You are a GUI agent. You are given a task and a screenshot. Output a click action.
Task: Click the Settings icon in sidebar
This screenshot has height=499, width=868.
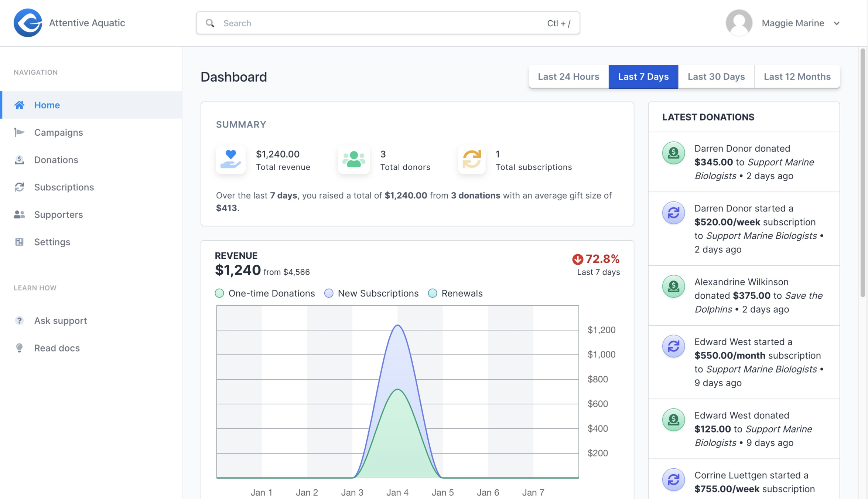[x=19, y=242]
